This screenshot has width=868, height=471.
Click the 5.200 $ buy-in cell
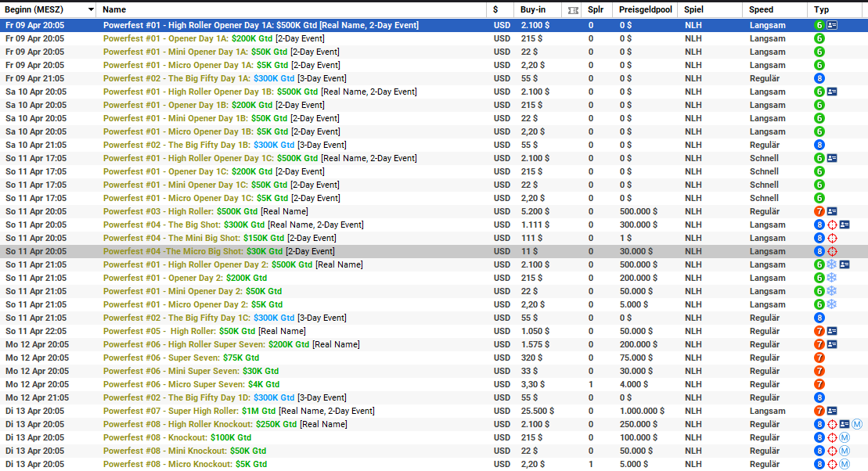point(535,211)
